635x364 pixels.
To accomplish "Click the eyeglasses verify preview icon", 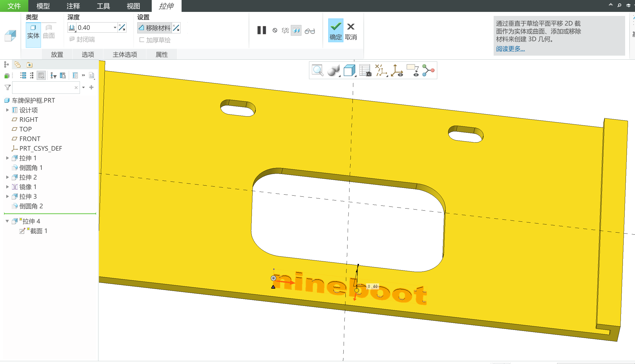I will pos(310,31).
